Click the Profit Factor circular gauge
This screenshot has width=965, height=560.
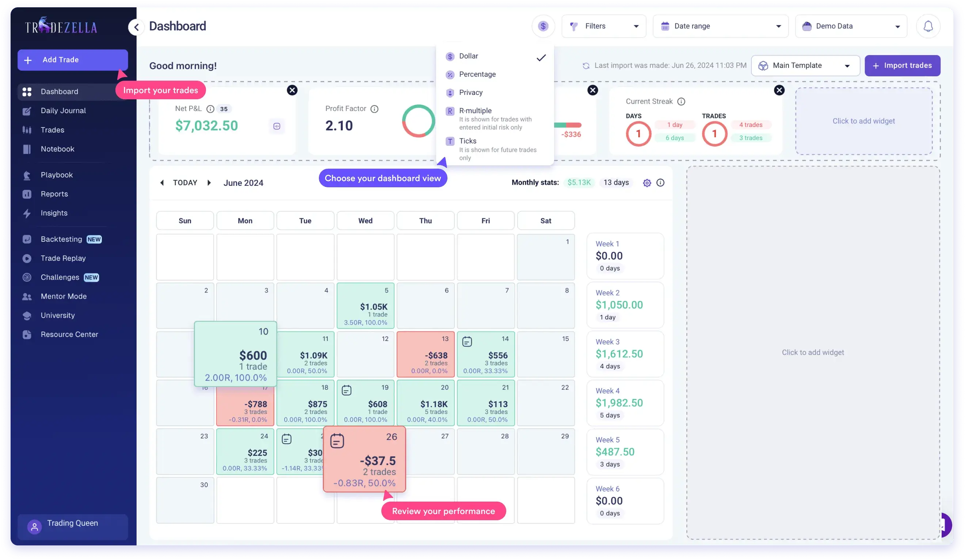point(418,121)
